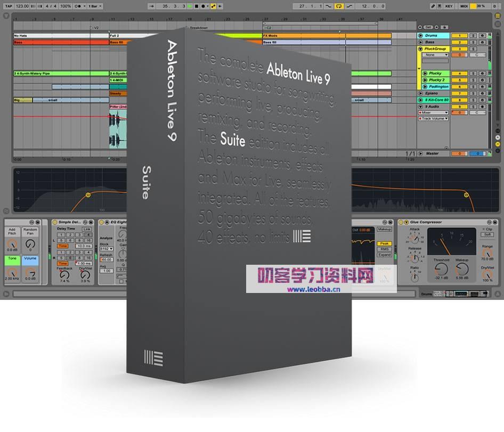Arm the Drums track for recording
Image resolution: width=504 pixels, height=432 pixels.
pos(482,36)
